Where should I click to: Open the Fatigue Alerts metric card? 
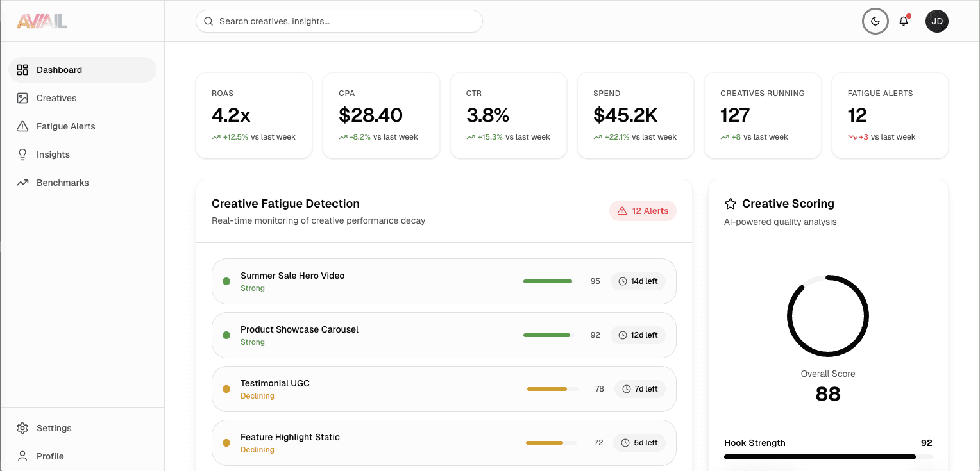point(890,115)
